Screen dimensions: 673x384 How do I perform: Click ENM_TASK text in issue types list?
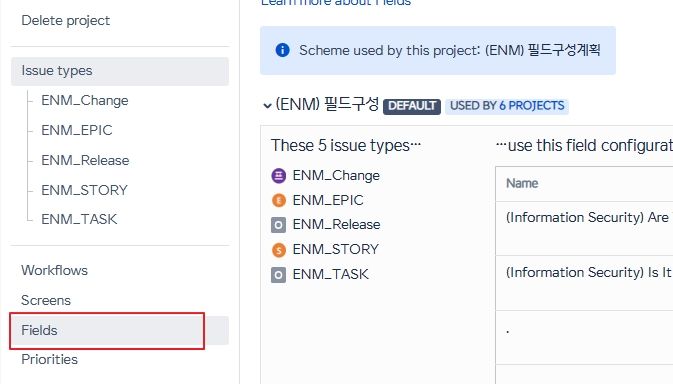click(x=330, y=275)
